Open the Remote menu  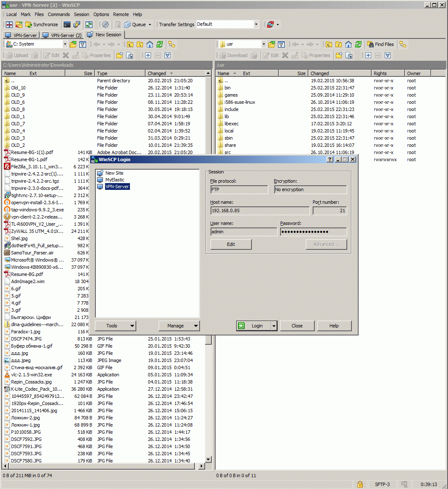coord(121,14)
